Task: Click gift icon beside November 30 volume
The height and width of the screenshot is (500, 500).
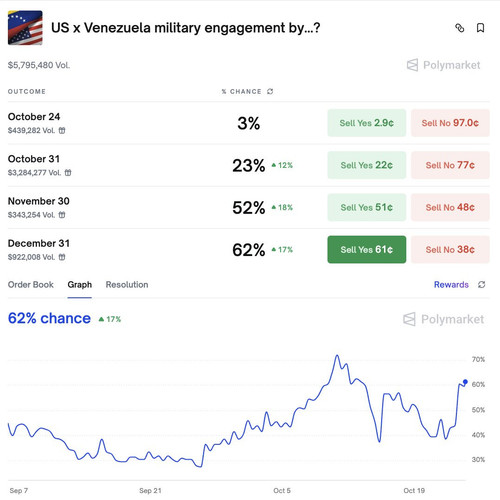Action: click(62, 215)
